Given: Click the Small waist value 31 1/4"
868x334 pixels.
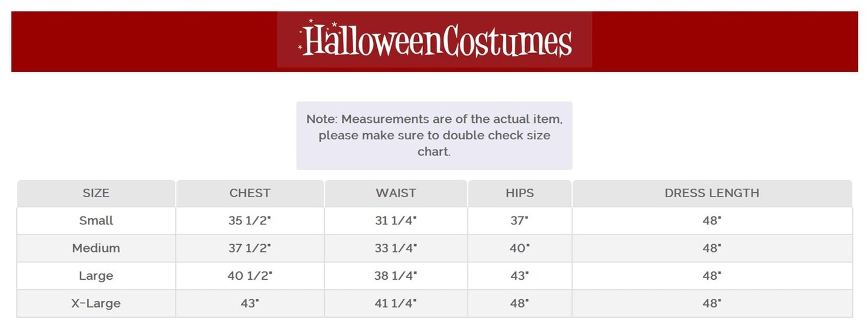Looking at the screenshot, I should [395, 221].
